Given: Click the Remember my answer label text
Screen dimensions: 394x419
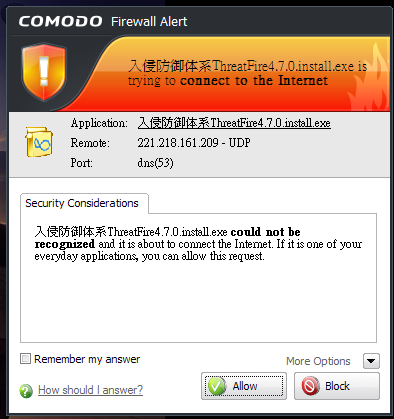Looking at the screenshot, I should pyautogui.click(x=87, y=359).
